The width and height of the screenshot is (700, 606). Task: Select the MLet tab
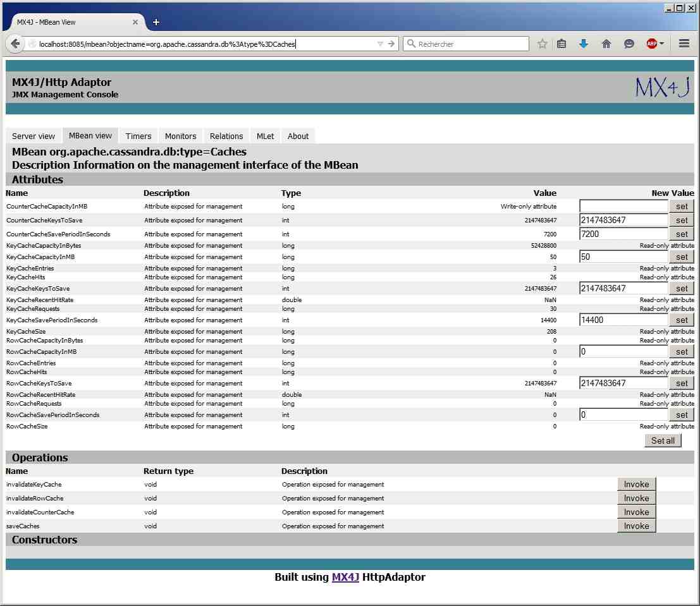tap(265, 136)
